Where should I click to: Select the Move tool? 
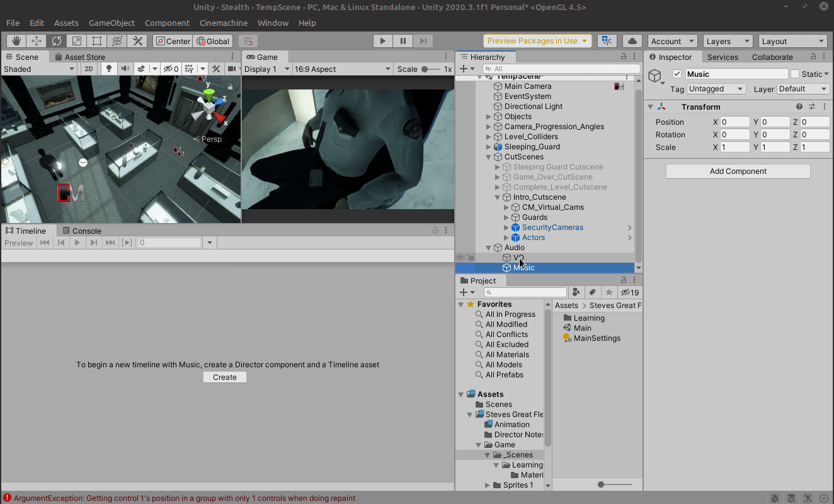click(x=37, y=41)
